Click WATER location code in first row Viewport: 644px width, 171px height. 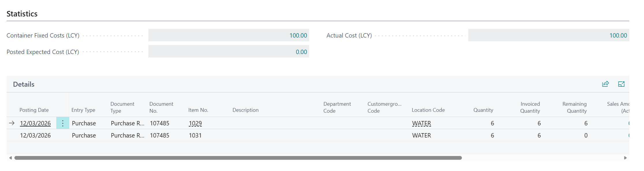coord(421,123)
